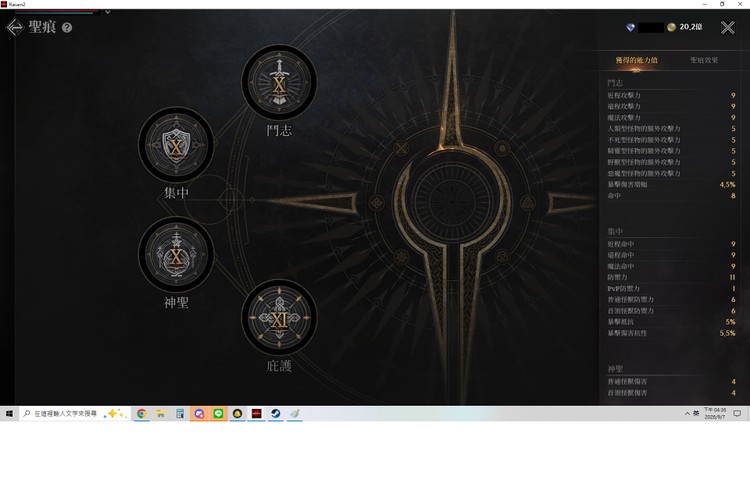Select the 暴擊傷害抗性 5.5% row
Image resolution: width=750 pixels, height=483 pixels.
(671, 333)
